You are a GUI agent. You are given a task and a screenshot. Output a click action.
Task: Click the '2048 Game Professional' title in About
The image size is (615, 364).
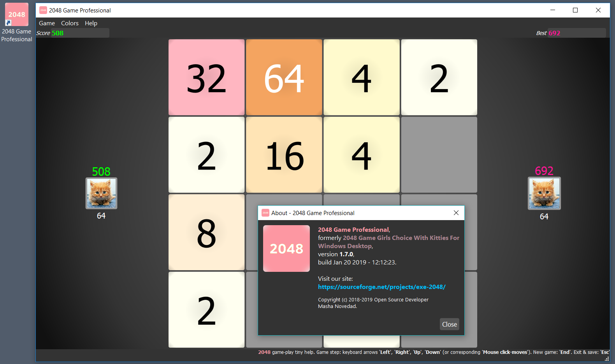tap(353, 230)
